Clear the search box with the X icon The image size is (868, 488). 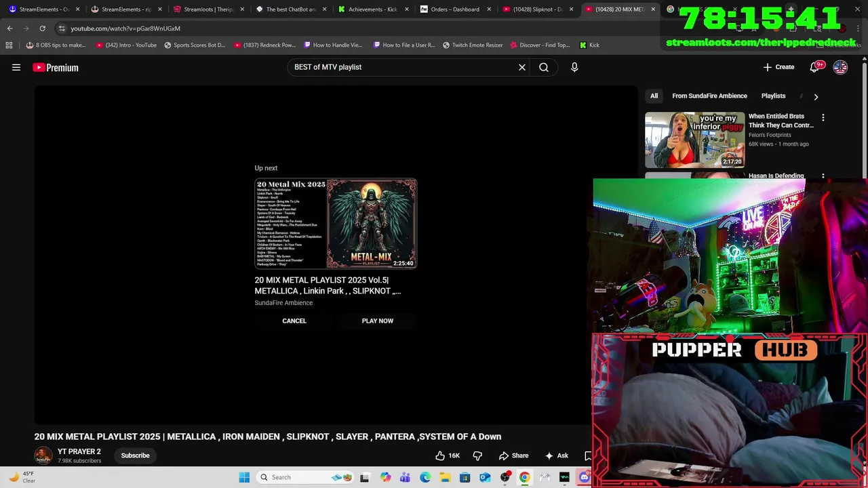point(522,67)
